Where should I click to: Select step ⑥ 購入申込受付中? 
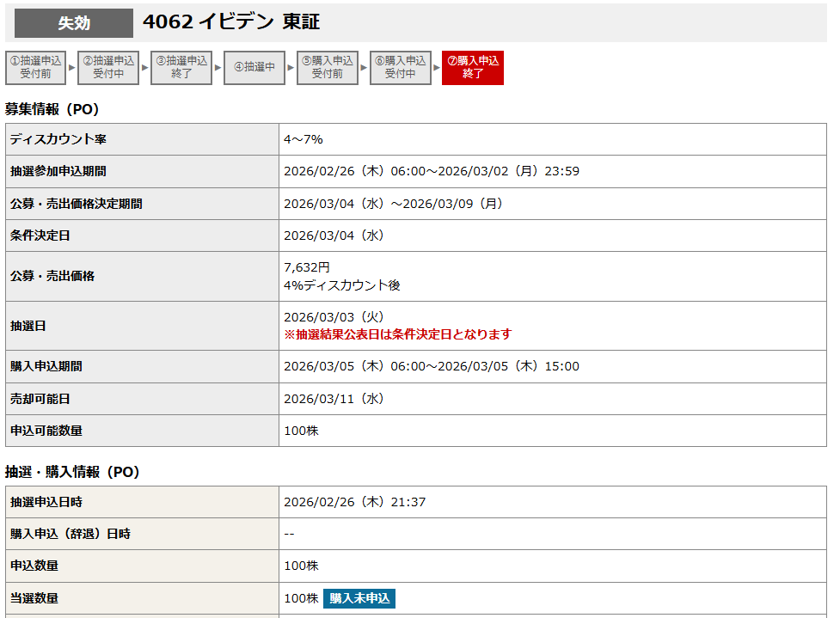pyautogui.click(x=401, y=67)
